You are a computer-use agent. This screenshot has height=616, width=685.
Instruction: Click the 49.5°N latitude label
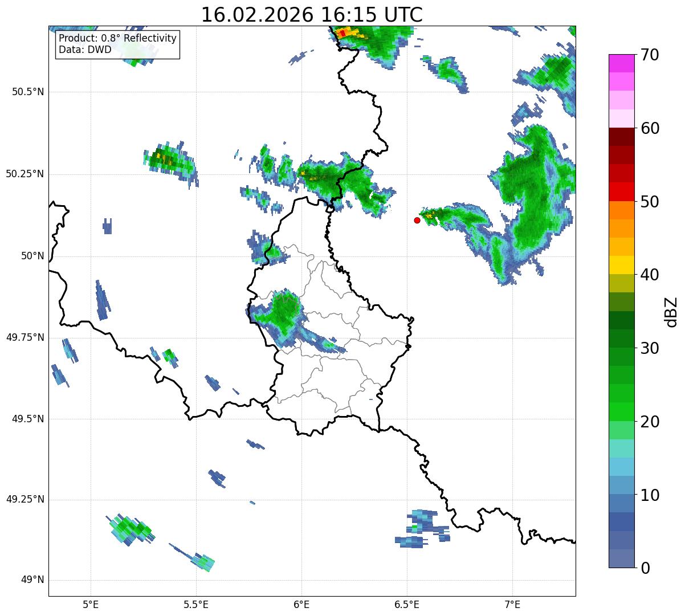[x=28, y=419]
